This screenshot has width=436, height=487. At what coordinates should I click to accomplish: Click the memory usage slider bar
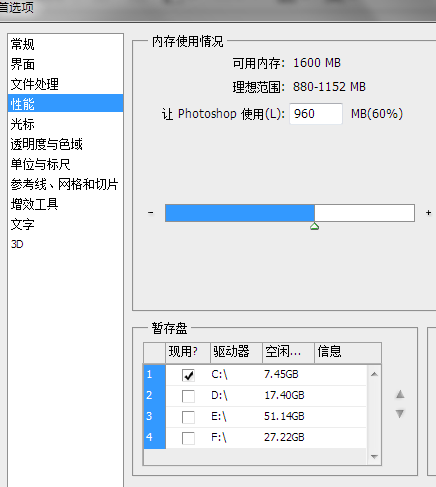click(x=290, y=213)
